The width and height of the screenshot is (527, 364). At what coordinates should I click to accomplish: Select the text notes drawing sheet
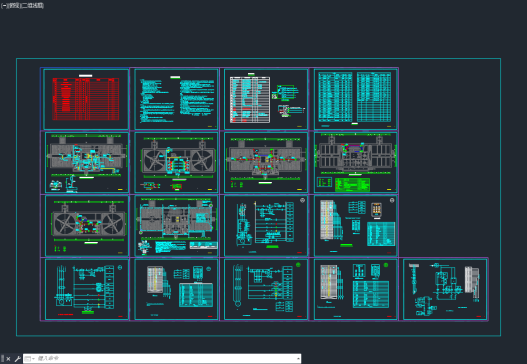pos(176,99)
